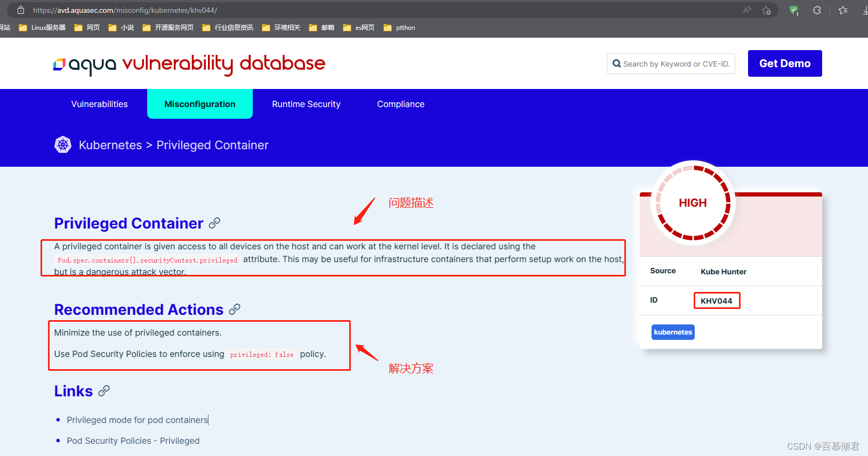868x456 pixels.
Task: Click the Links section heading
Action: 74,391
